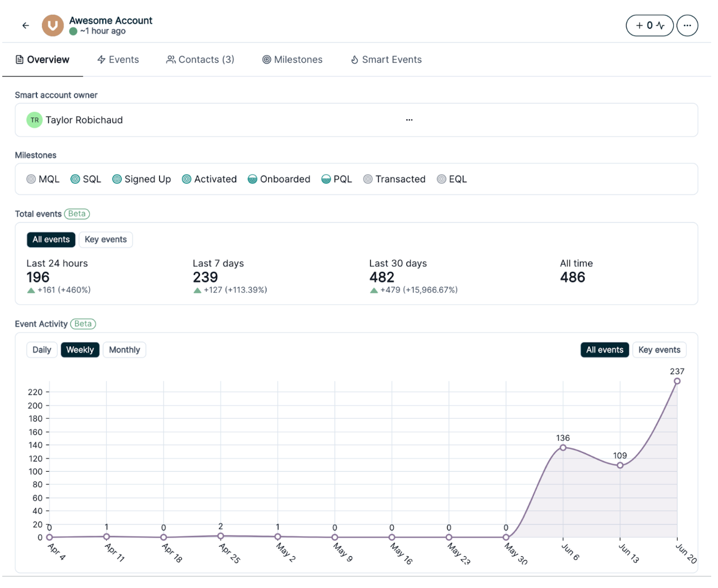Toggle Key events in Total events
Viewport: 718px width, 588px height.
point(106,240)
